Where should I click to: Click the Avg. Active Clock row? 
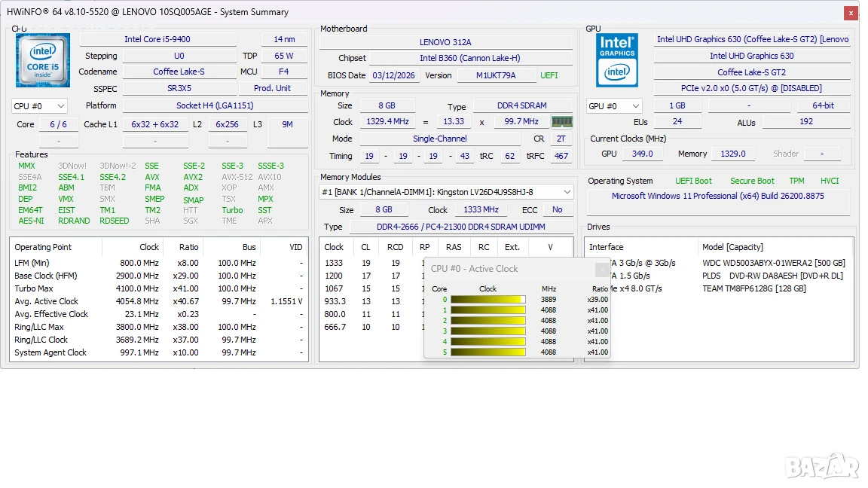pos(158,301)
